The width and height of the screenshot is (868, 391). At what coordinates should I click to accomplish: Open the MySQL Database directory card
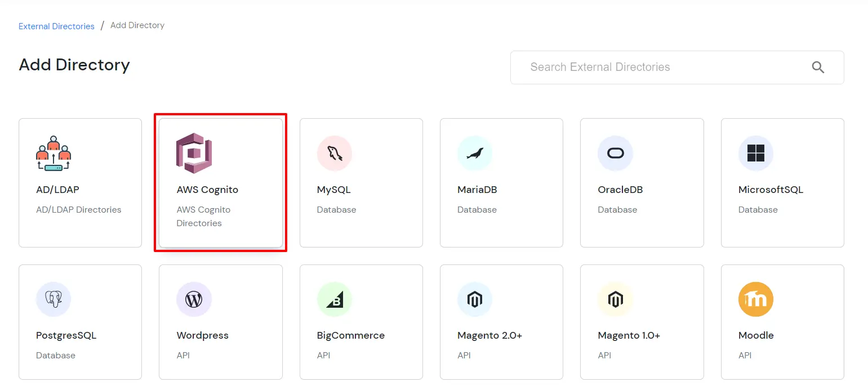pos(361,182)
